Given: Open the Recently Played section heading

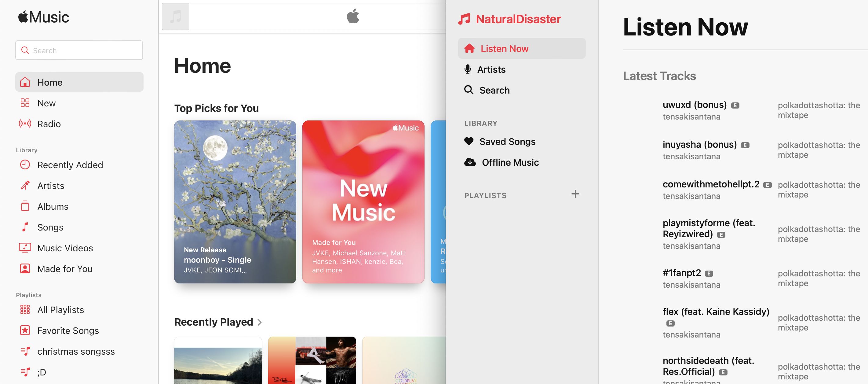Looking at the screenshot, I should 213,322.
